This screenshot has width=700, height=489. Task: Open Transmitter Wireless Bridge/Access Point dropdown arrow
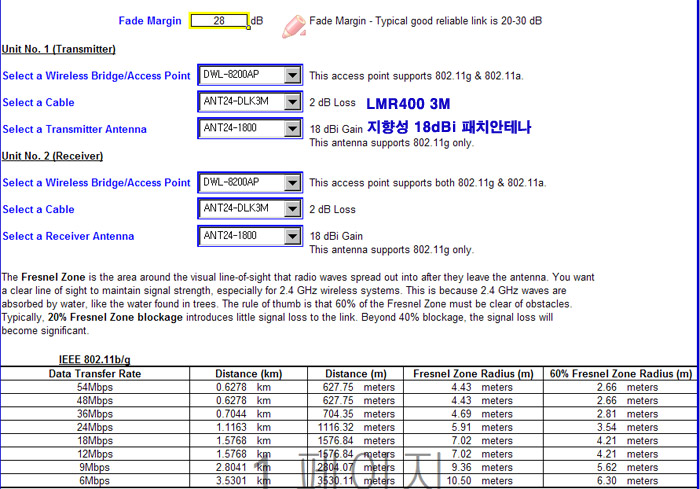click(x=292, y=75)
